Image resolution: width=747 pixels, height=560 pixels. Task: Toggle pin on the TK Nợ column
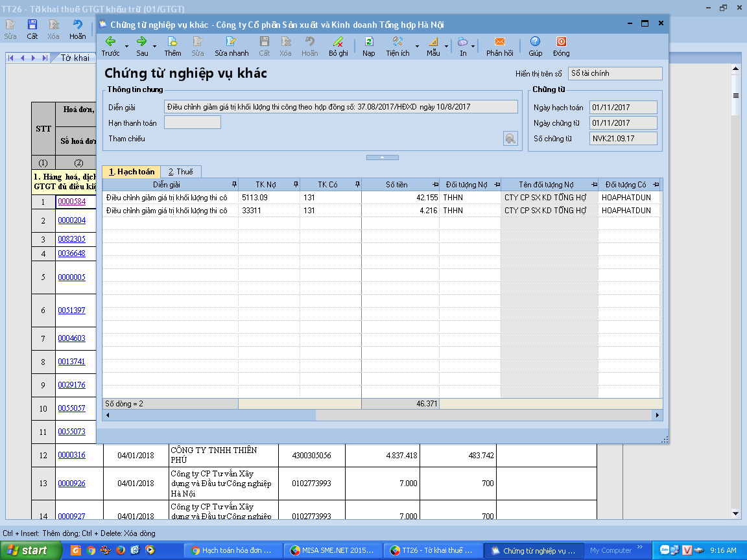pos(296,184)
